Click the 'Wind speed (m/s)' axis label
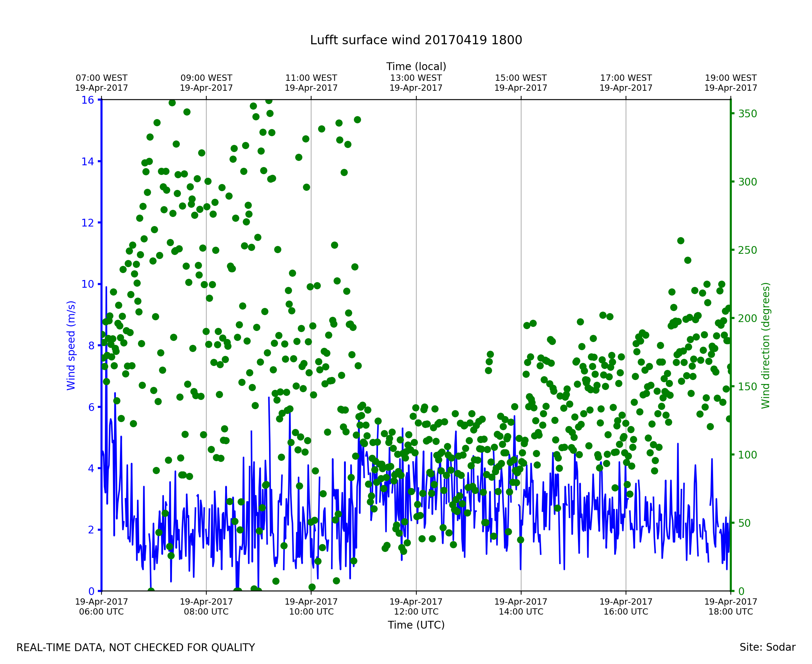This screenshot has width=812, height=664. (x=71, y=345)
